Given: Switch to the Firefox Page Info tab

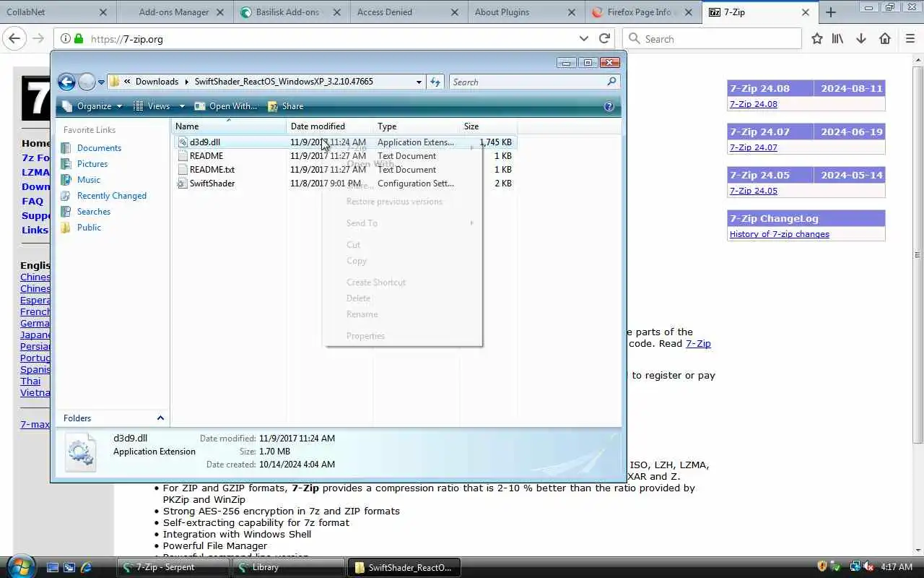Looking at the screenshot, I should coord(642,12).
